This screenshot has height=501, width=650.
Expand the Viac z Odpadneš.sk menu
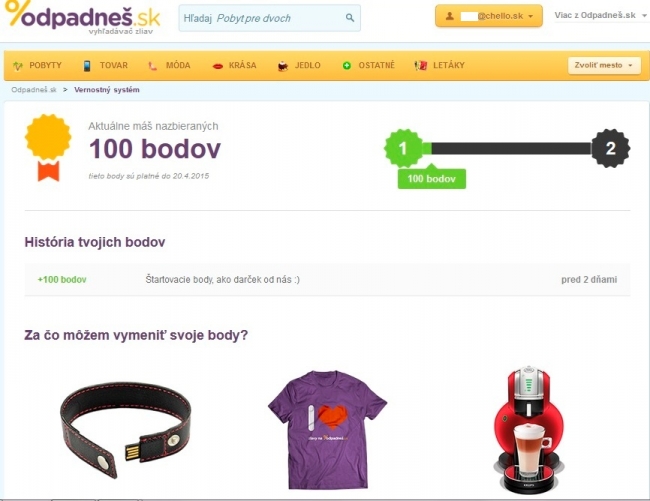pyautogui.click(x=600, y=15)
